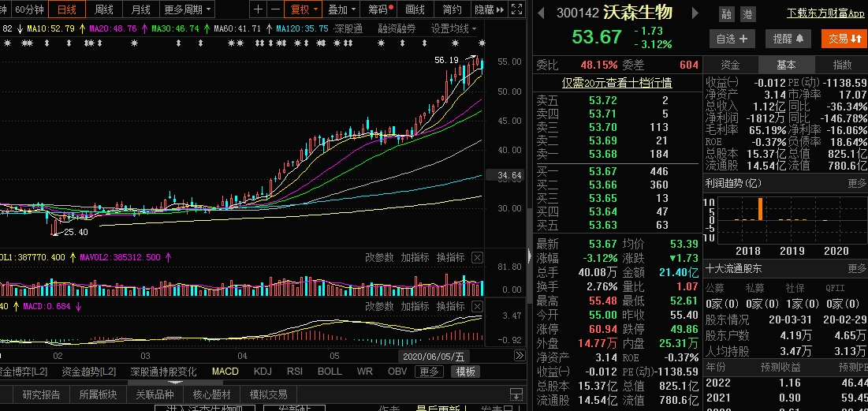Image resolution: width=868 pixels, height=411 pixels.
Task: Select the WR indicator
Action: [365, 372]
